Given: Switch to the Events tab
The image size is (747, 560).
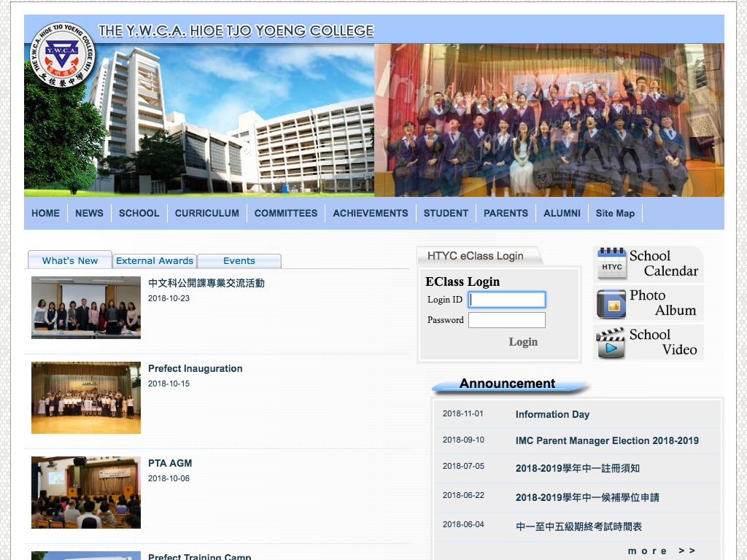Looking at the screenshot, I should pyautogui.click(x=239, y=261).
